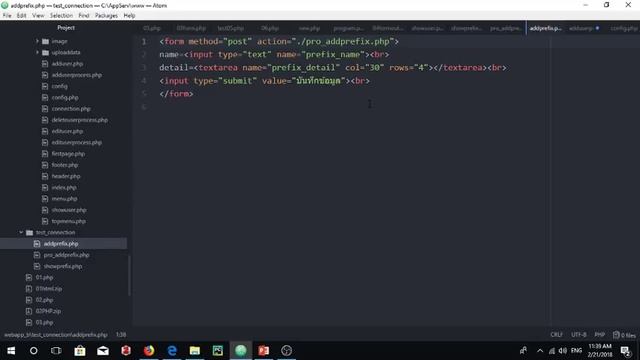Image resolution: width=640 pixels, height=360 pixels.
Task: Click the CRLF line ending selector
Action: [x=556, y=335]
